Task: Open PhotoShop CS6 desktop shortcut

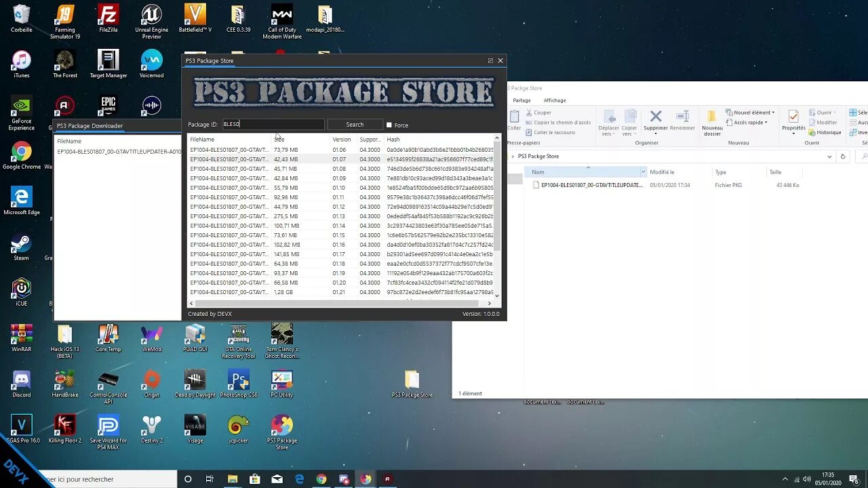Action: 239,384
